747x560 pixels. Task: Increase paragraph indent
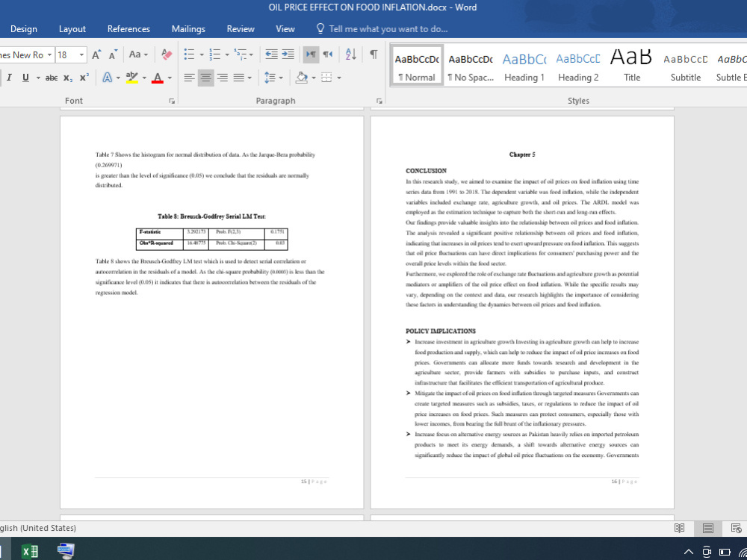point(288,55)
